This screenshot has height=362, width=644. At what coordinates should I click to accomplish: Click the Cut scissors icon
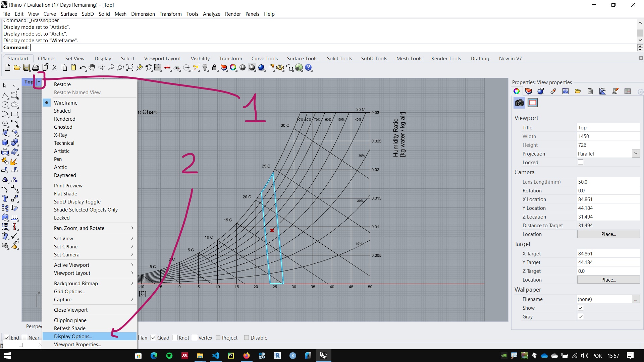point(55,68)
